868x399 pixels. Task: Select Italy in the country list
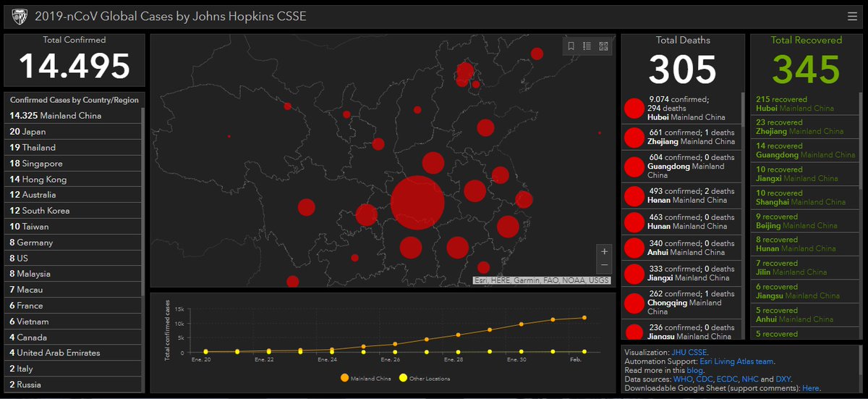(x=72, y=369)
